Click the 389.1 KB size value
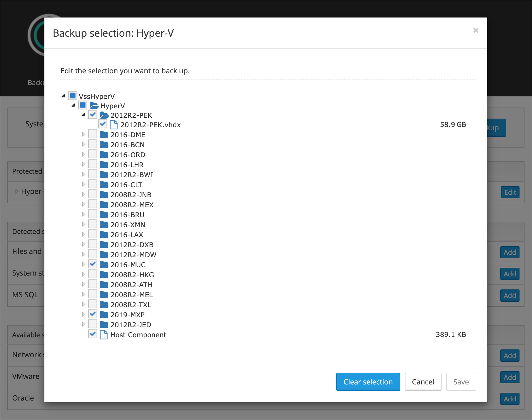 click(x=451, y=334)
